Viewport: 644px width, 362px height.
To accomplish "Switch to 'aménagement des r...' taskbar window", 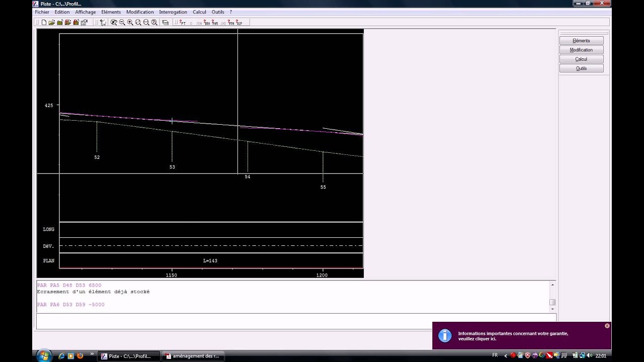I will click(193, 356).
